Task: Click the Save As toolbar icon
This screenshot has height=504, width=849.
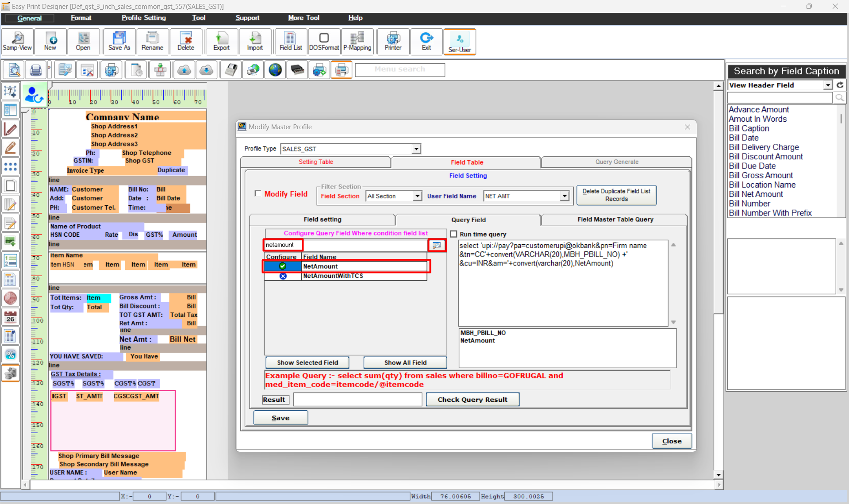Action: coord(119,42)
